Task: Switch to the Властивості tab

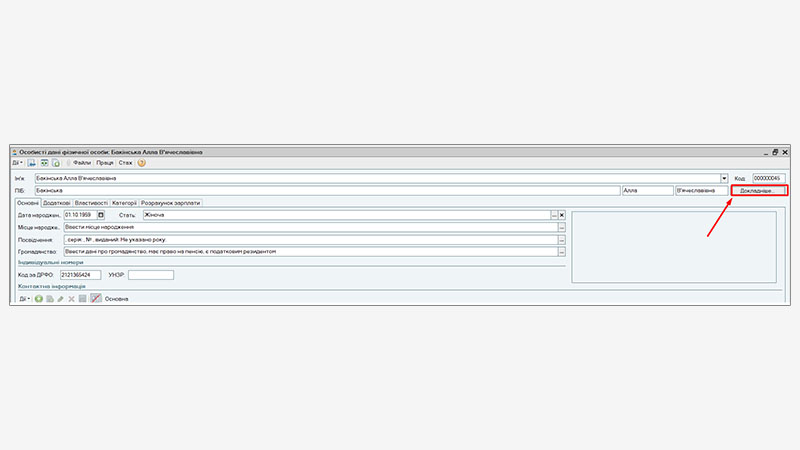Action: [x=91, y=202]
